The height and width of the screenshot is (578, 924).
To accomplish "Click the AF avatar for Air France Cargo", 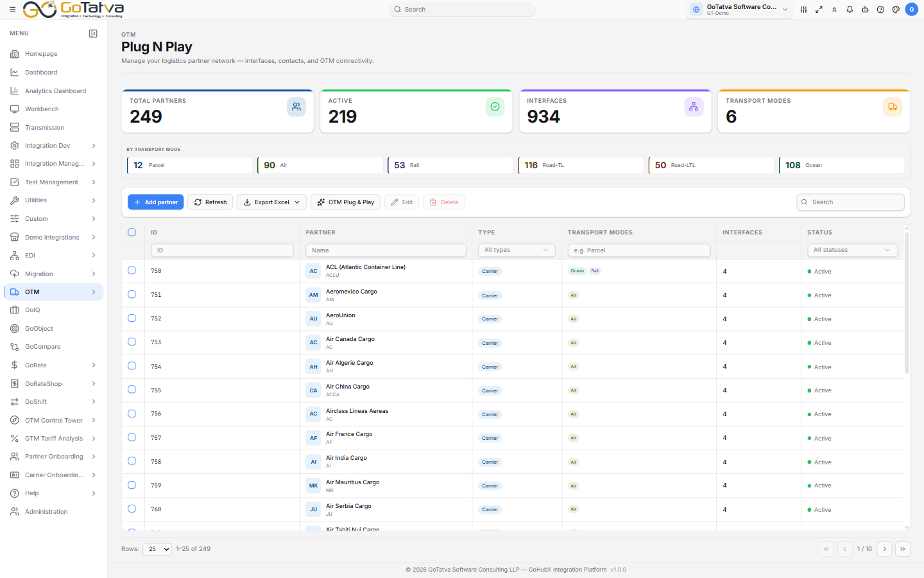I will tap(313, 438).
